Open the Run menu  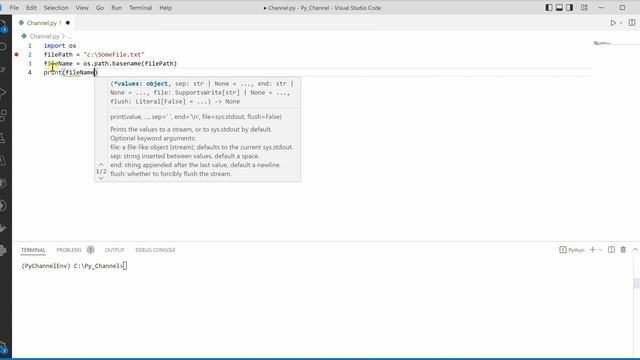(x=116, y=8)
